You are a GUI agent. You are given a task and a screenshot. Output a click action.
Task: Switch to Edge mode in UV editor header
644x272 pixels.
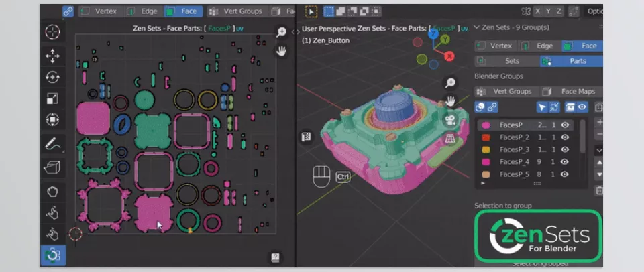tap(144, 11)
